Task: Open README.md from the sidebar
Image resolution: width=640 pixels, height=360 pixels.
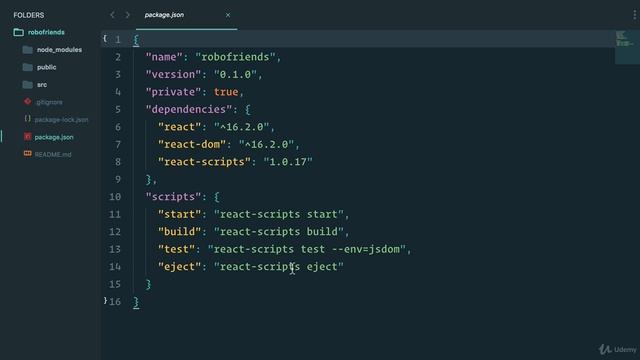Action: 53,155
